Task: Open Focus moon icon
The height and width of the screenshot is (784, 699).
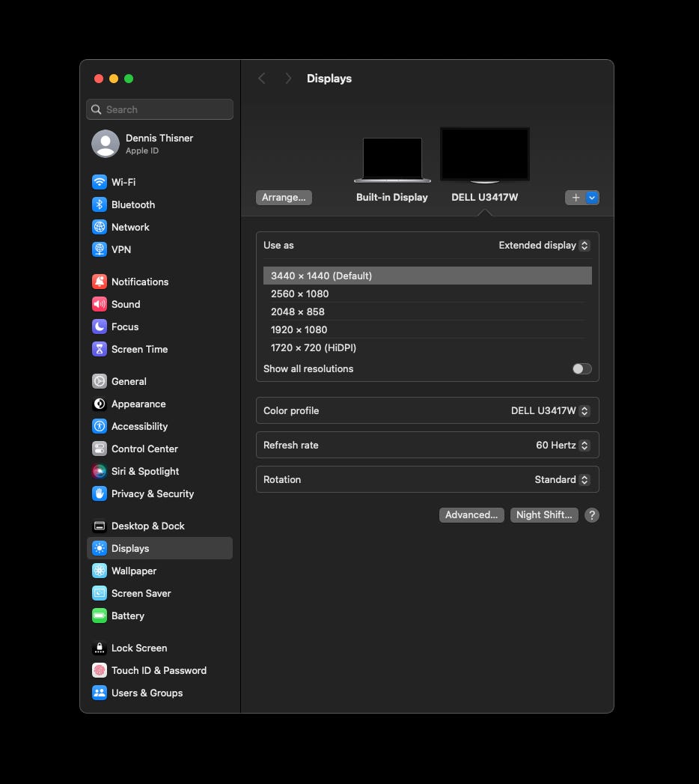Action: coord(100,326)
